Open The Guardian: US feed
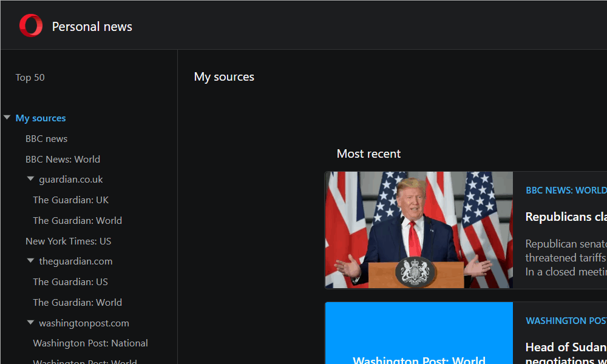 pos(70,281)
